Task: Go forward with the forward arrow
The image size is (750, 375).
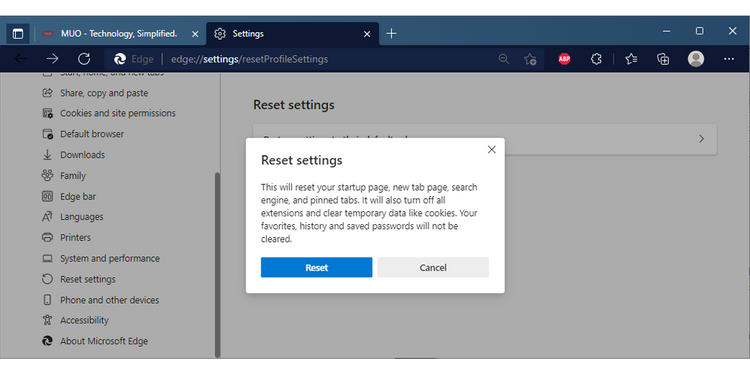Action: click(x=52, y=59)
